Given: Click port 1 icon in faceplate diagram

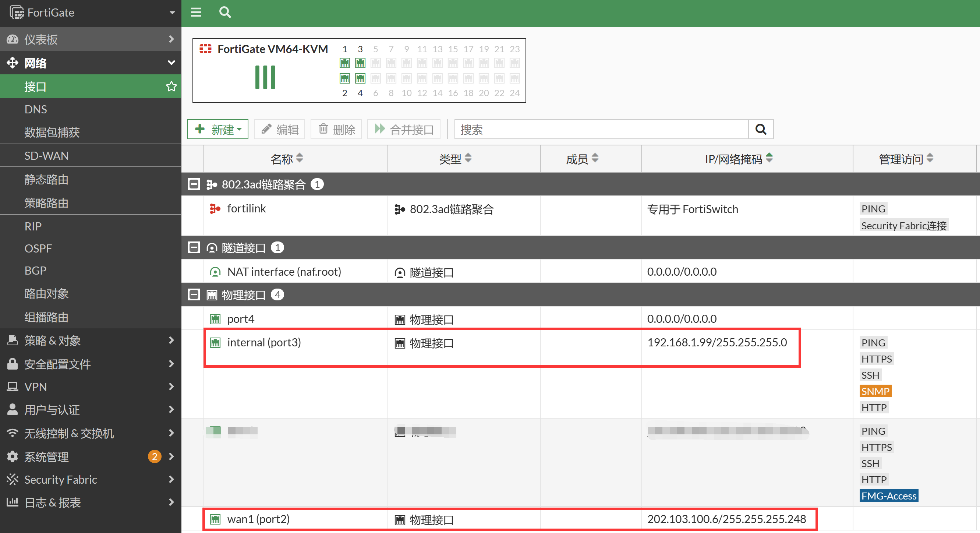Looking at the screenshot, I should (x=345, y=63).
